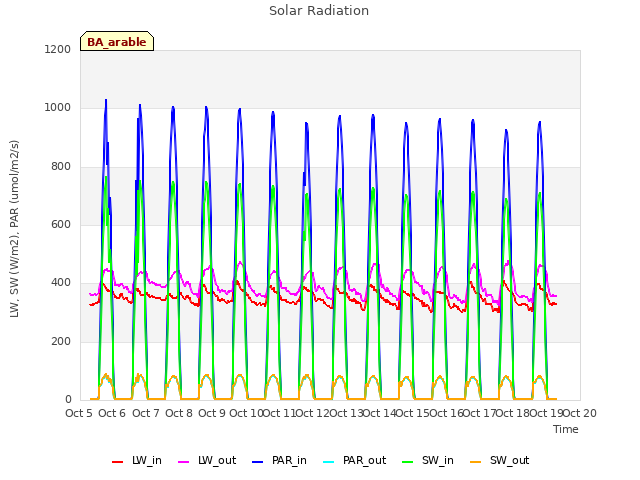This screenshot has height=480, width=640.
Task: Click the Oct 6 x-axis tick label
Action: click(x=112, y=413)
